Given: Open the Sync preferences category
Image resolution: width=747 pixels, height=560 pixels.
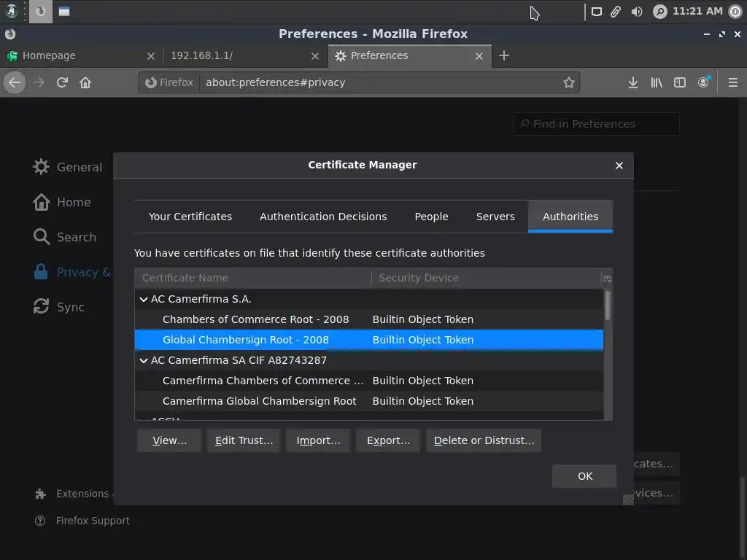Looking at the screenshot, I should (59, 307).
